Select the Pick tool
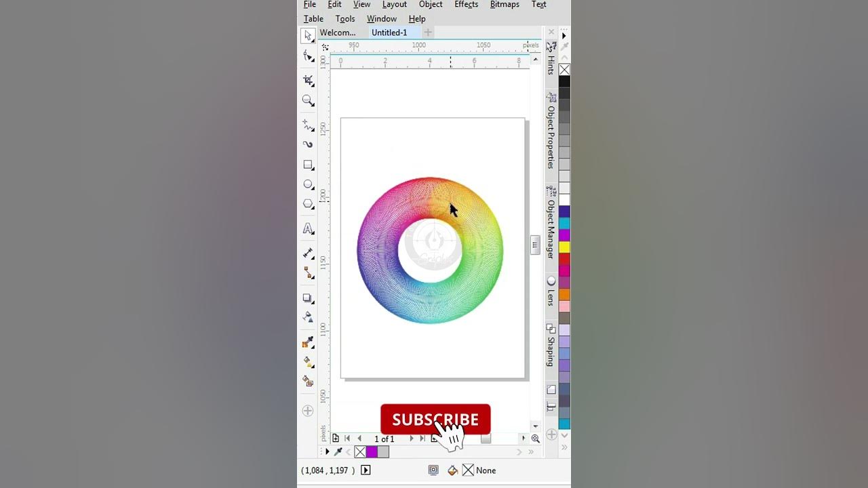The height and width of the screenshot is (488, 868). coord(308,36)
